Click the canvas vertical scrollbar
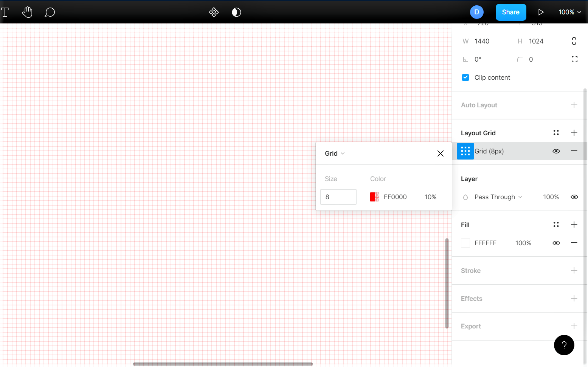 pyautogui.click(x=447, y=283)
